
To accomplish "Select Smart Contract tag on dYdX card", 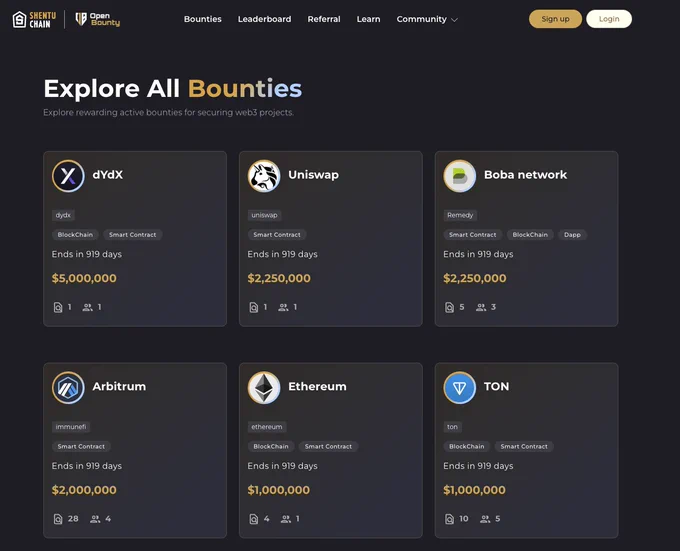I will tap(133, 235).
